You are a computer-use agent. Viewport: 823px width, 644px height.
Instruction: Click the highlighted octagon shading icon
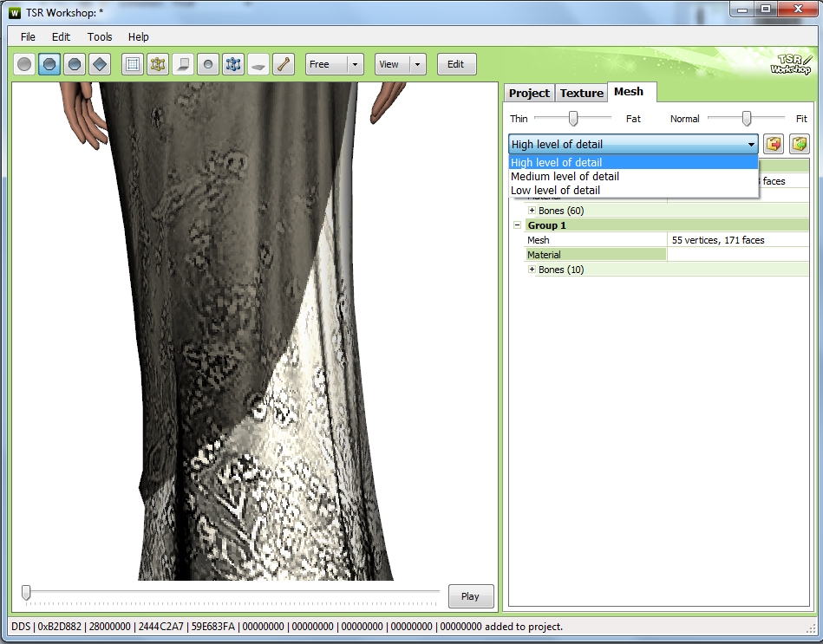49,64
